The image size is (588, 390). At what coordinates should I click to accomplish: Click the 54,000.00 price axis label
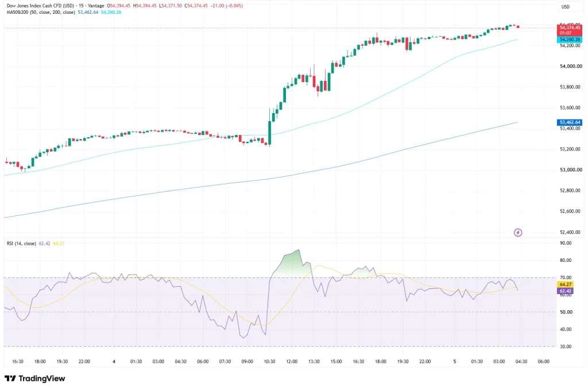(x=571, y=66)
